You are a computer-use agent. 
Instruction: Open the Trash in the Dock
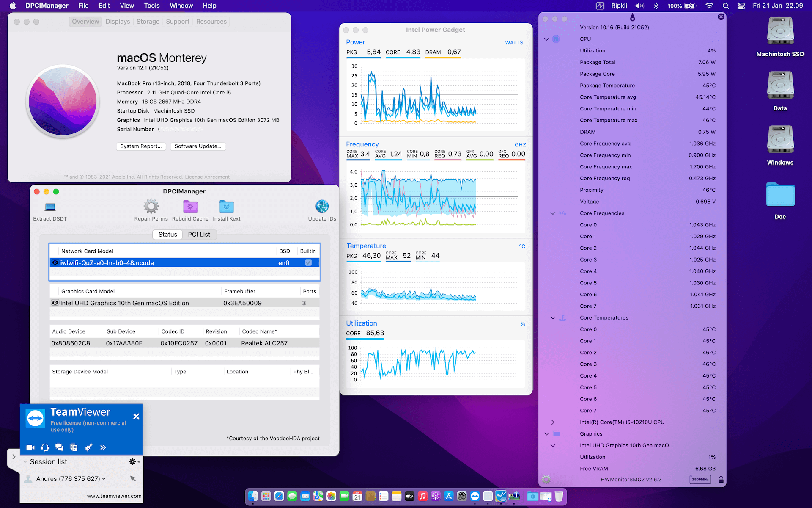pyautogui.click(x=559, y=496)
